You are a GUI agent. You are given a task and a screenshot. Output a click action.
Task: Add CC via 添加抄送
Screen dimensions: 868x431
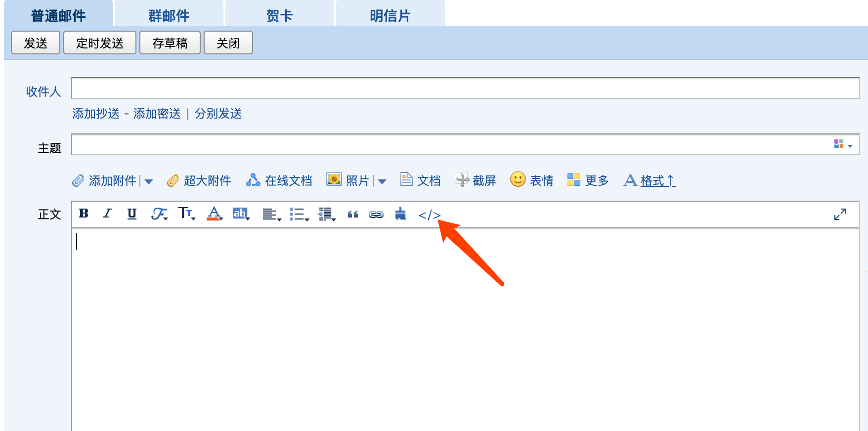coord(96,114)
